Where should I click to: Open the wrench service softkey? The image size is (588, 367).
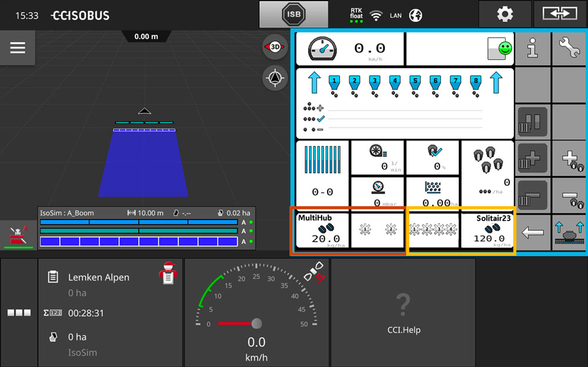pyautogui.click(x=569, y=49)
